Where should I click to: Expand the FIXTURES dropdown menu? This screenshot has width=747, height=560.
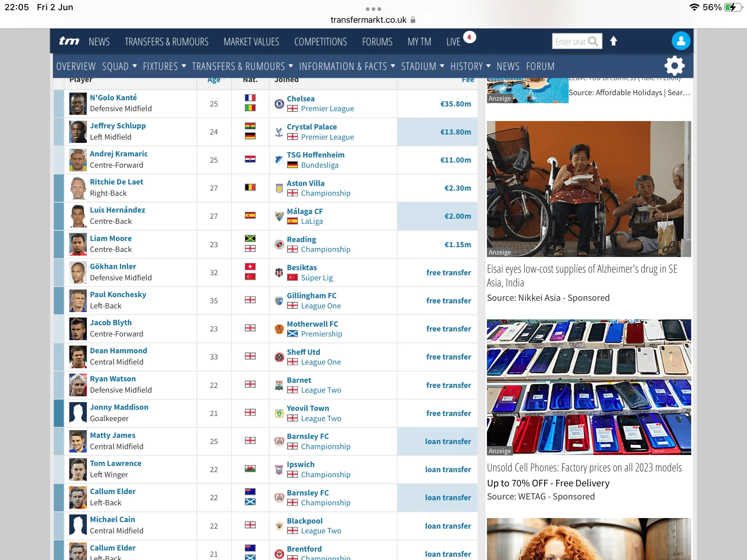(164, 66)
